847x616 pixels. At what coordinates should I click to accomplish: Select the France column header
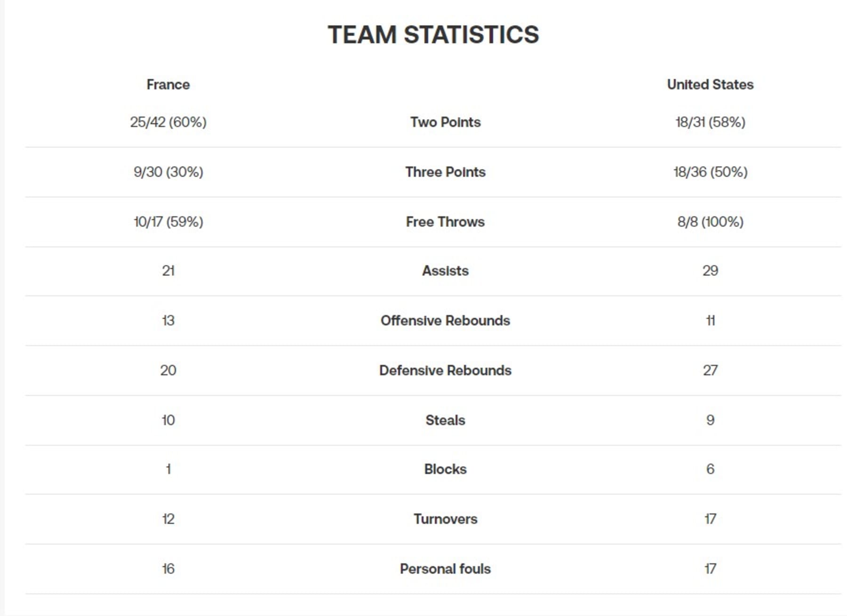[x=168, y=85]
